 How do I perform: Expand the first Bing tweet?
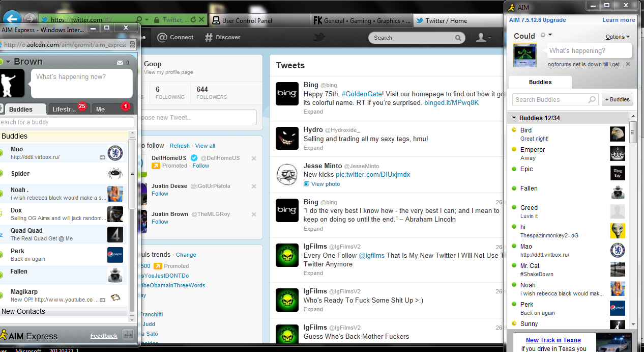pos(313,112)
